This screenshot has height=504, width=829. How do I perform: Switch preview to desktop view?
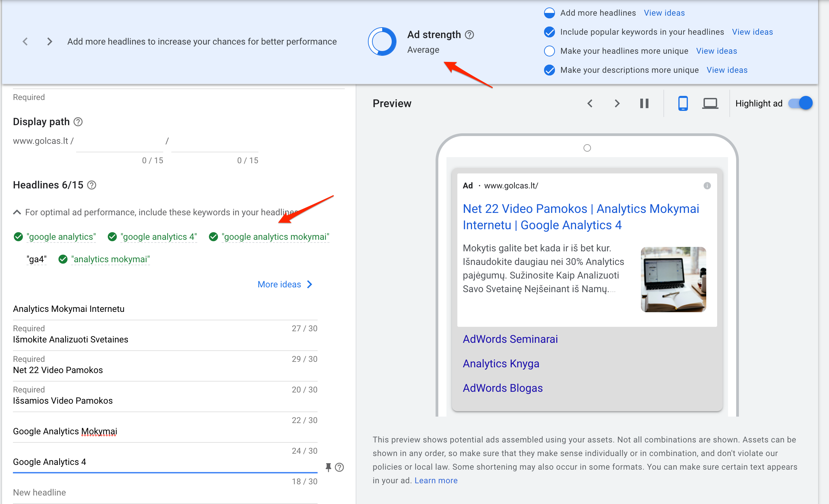[x=710, y=103]
